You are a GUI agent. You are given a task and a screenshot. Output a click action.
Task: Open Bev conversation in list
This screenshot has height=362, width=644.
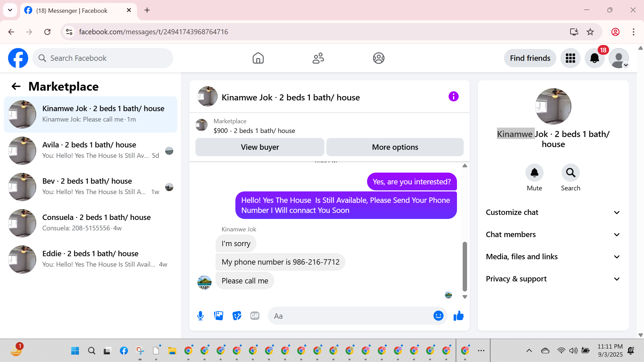[91, 187]
